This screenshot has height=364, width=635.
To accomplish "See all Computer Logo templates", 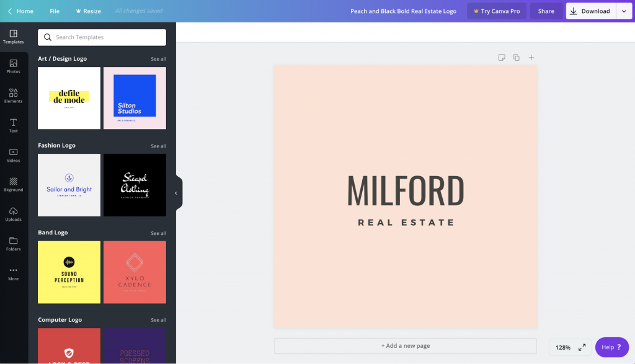I will [x=158, y=320].
